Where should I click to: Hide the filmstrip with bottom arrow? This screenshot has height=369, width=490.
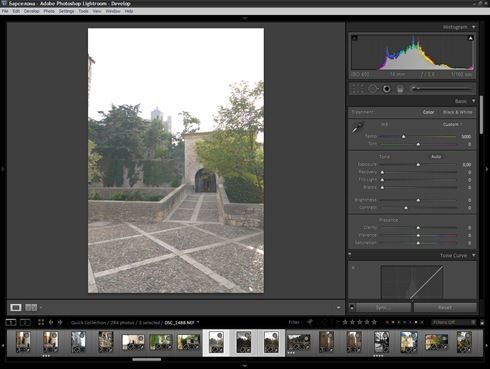tap(245, 366)
